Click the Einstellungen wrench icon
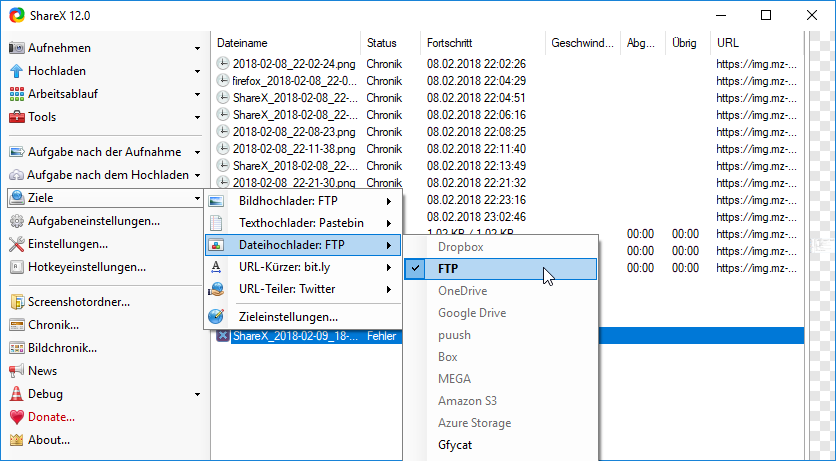The image size is (836, 461). point(17,244)
